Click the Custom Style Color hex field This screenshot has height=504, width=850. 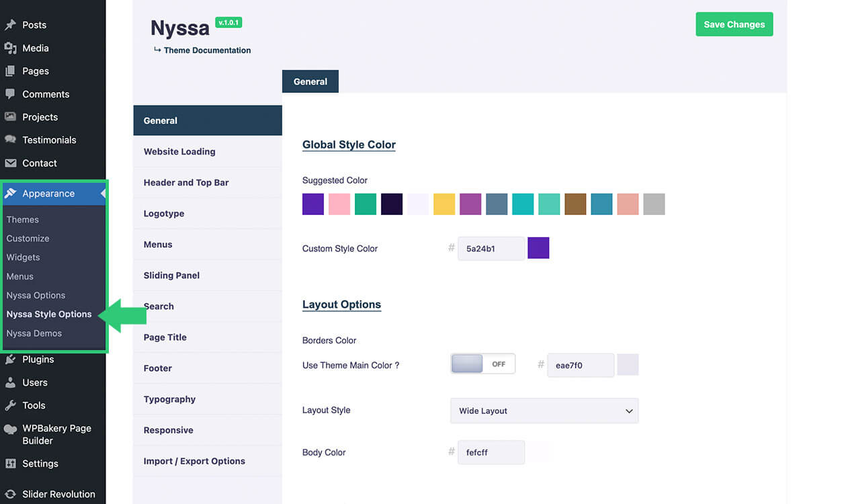click(x=491, y=249)
